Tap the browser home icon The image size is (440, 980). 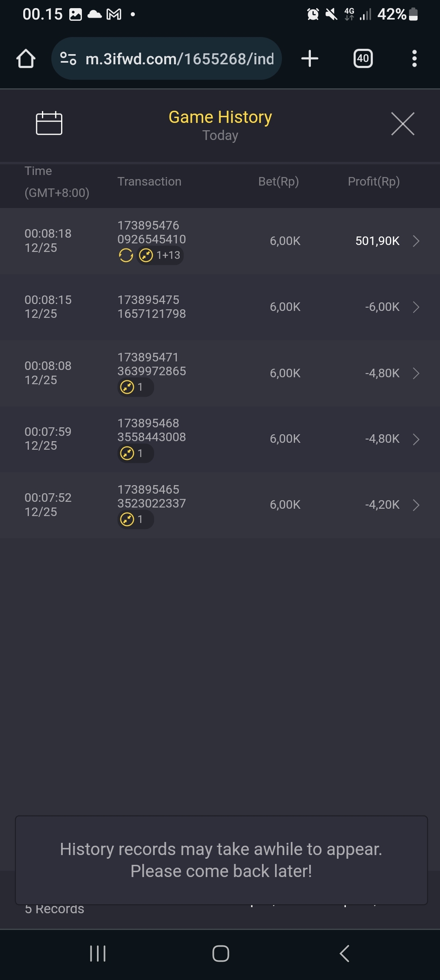click(26, 59)
